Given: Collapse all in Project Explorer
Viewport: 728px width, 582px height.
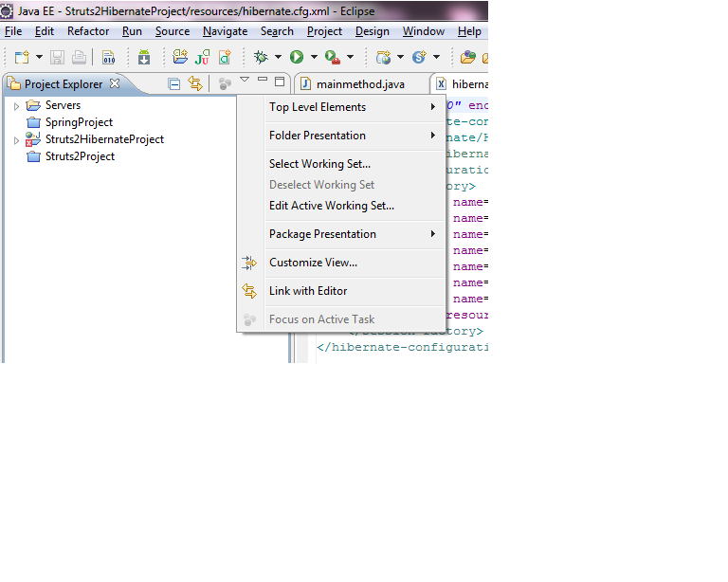Looking at the screenshot, I should click(174, 84).
